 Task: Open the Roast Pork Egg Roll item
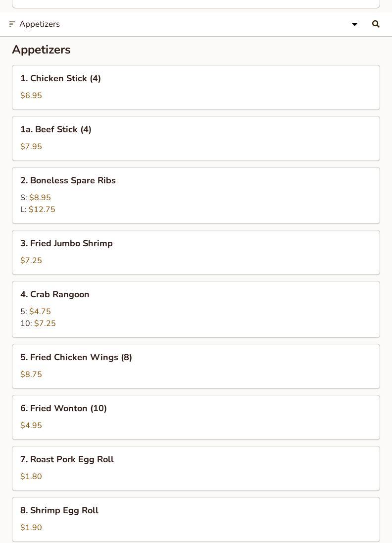(x=67, y=459)
